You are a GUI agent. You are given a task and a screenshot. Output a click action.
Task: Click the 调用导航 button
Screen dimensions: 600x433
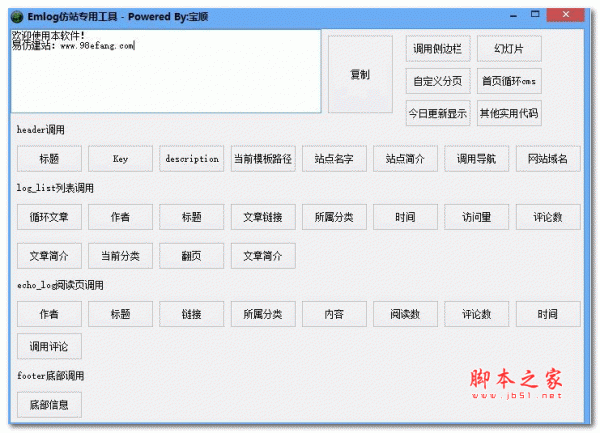tap(477, 158)
